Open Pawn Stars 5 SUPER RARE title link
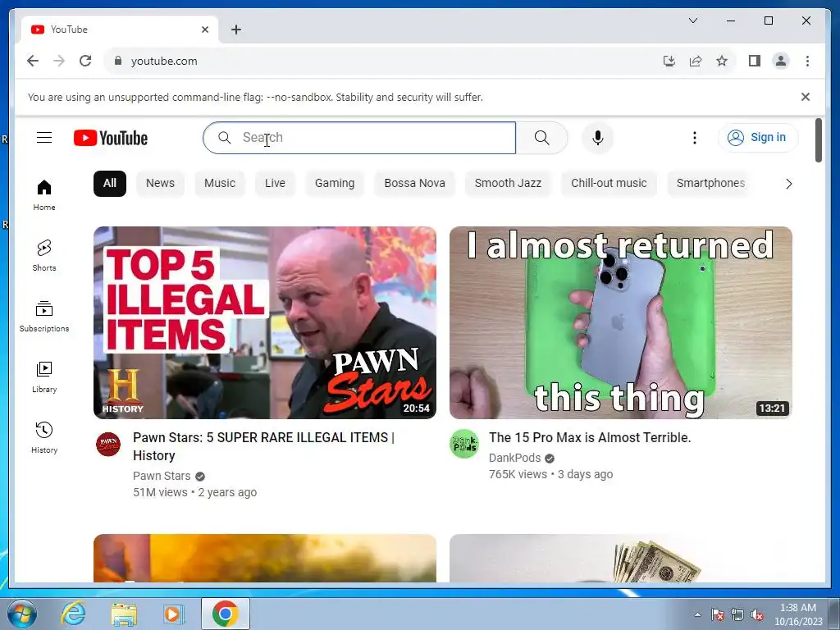 click(x=263, y=446)
